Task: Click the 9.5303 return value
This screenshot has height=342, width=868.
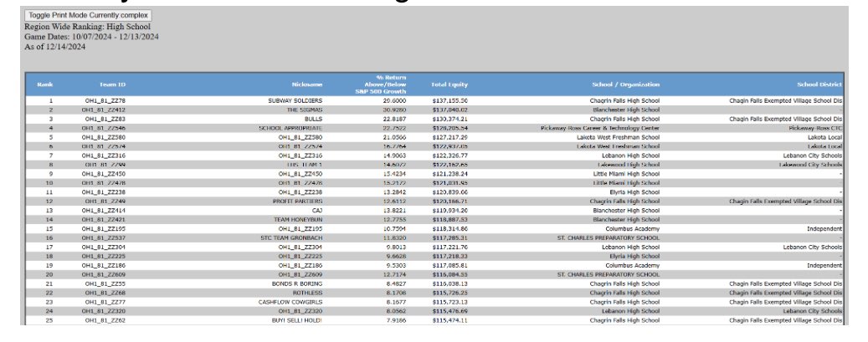Action: (x=397, y=265)
